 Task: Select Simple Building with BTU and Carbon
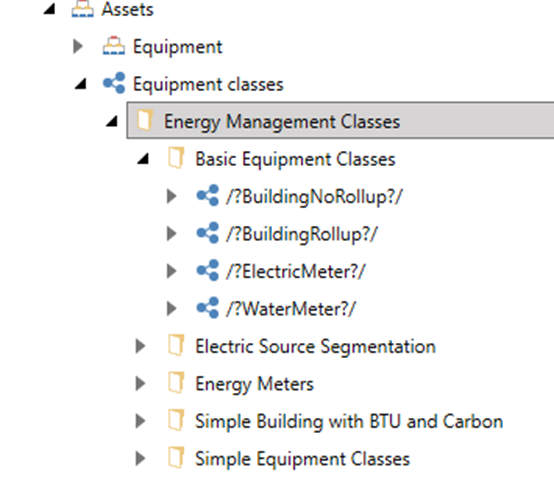pos(349,421)
